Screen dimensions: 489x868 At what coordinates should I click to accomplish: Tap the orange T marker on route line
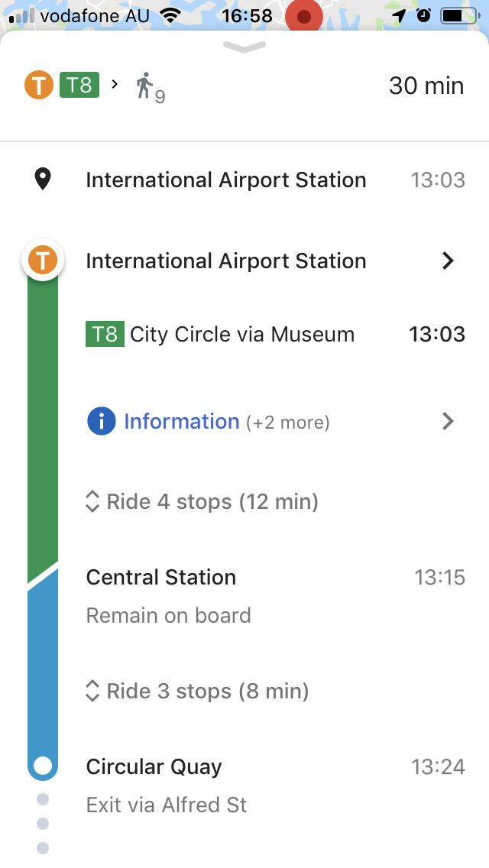tap(43, 261)
